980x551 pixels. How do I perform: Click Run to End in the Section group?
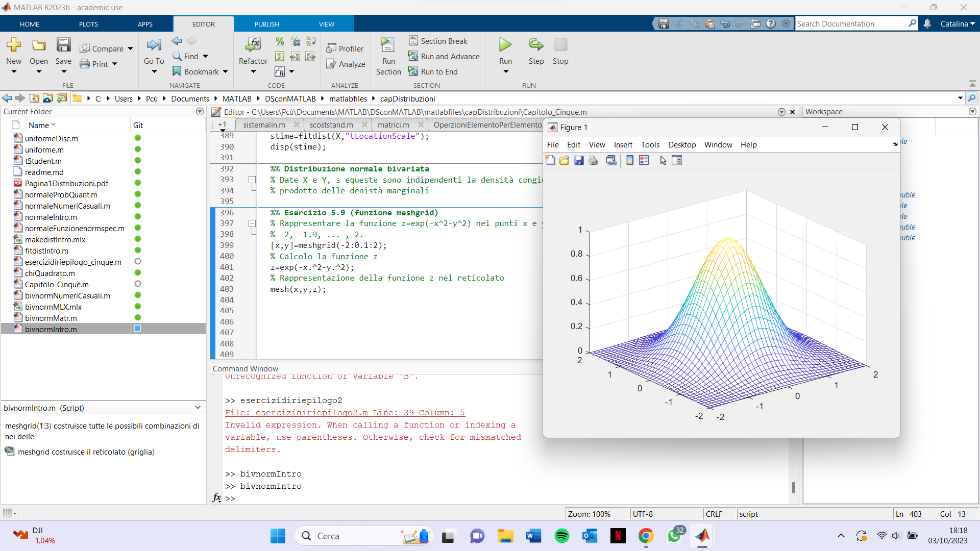434,71
